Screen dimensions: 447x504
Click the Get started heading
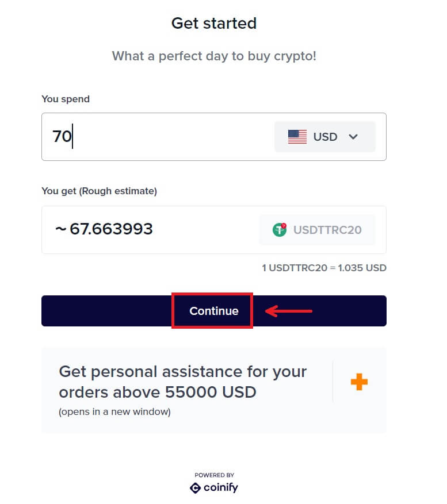pyautogui.click(x=213, y=23)
